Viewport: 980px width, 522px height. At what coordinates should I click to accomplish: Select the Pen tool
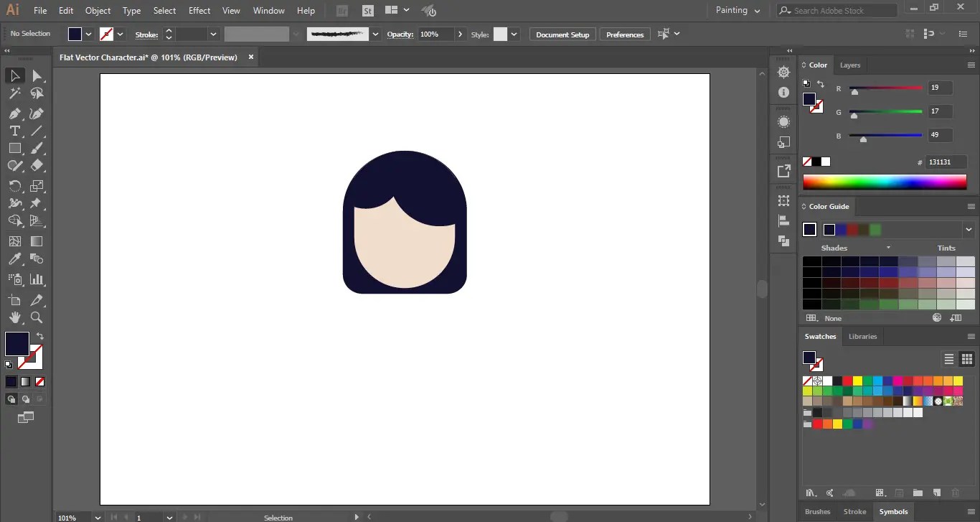14,113
